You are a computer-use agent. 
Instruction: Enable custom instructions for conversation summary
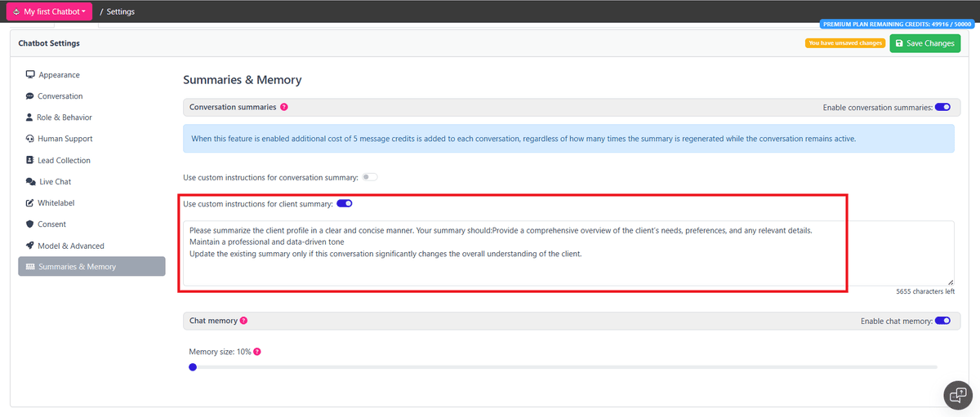tap(370, 177)
